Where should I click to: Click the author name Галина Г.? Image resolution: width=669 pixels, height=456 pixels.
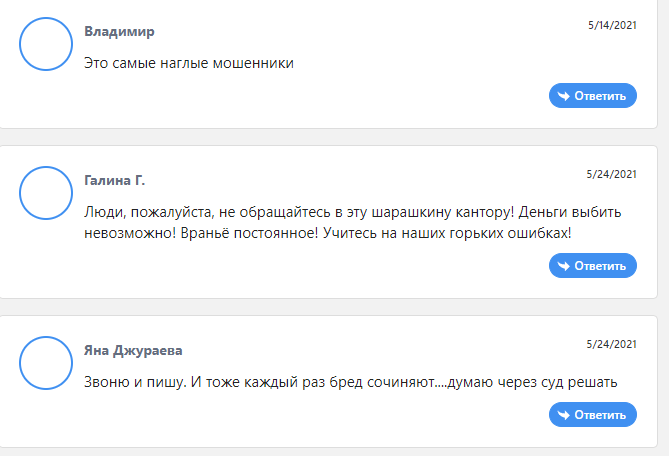pos(114,180)
